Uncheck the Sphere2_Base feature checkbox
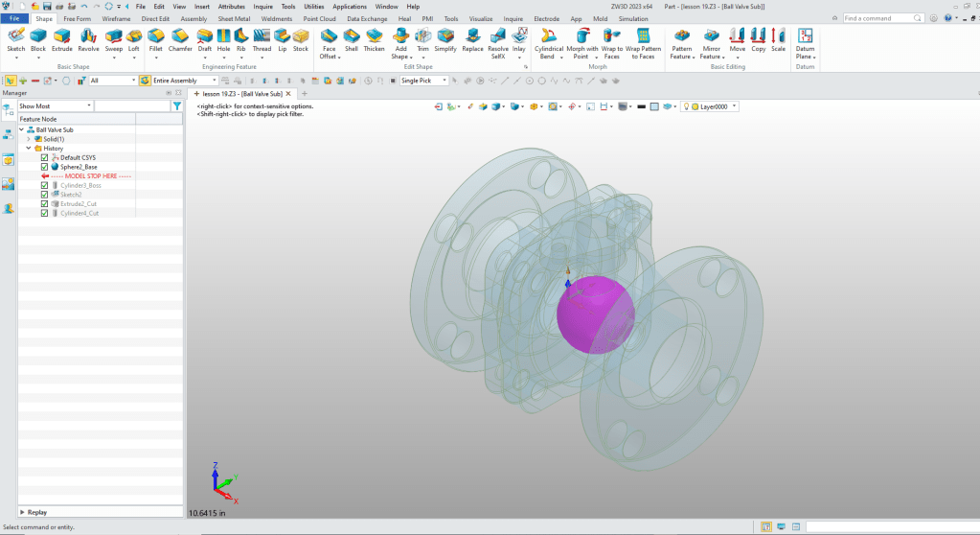Screen dimensions: 980x535 point(45,167)
